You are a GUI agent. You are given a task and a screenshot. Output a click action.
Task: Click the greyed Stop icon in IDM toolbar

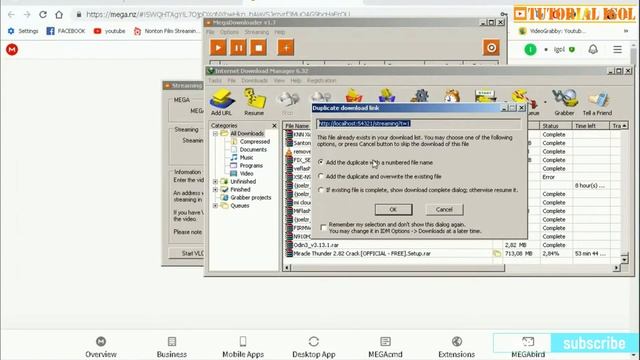click(x=287, y=102)
